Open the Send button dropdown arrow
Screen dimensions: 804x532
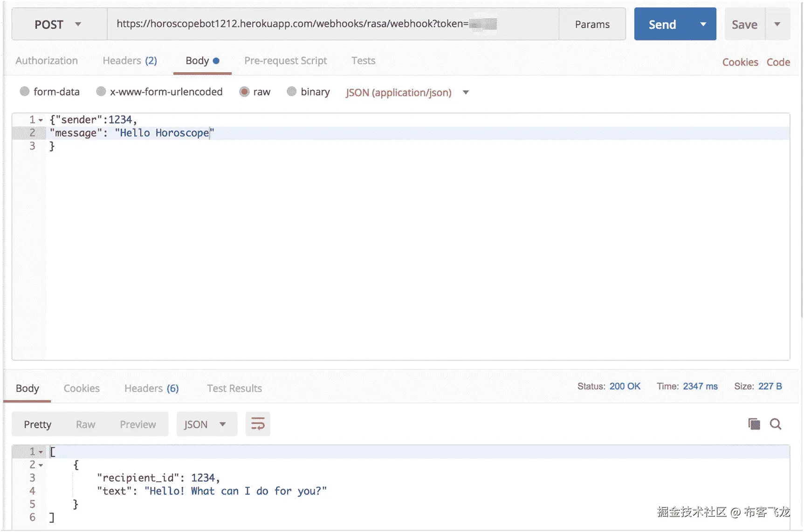pos(703,24)
